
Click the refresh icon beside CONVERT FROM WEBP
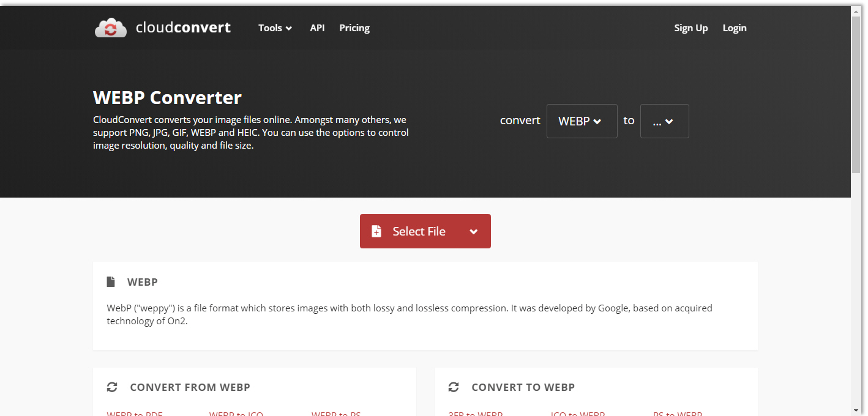[x=112, y=387]
